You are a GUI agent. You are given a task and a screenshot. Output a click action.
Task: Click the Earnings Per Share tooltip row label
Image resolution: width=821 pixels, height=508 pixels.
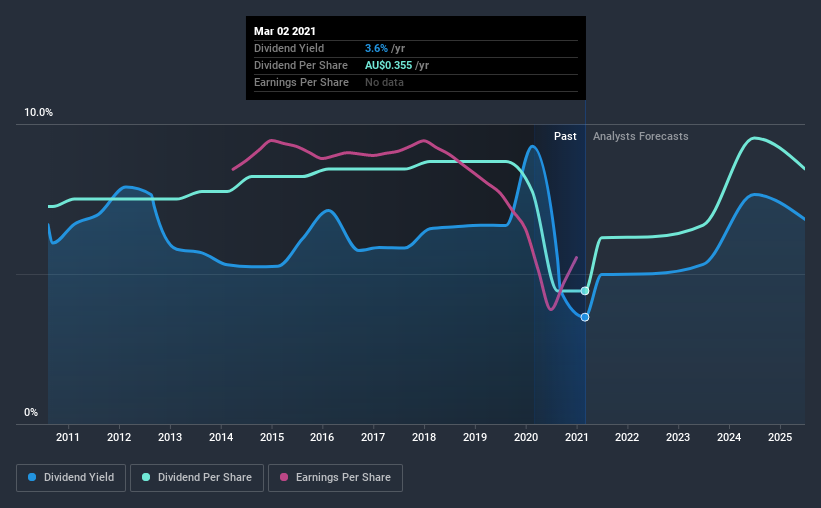click(301, 82)
